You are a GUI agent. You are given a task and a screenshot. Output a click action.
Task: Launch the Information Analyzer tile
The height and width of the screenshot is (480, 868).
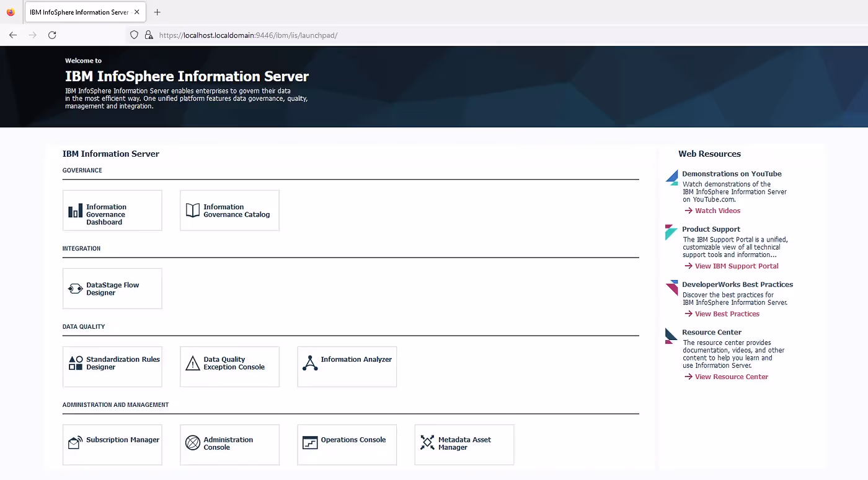point(347,367)
